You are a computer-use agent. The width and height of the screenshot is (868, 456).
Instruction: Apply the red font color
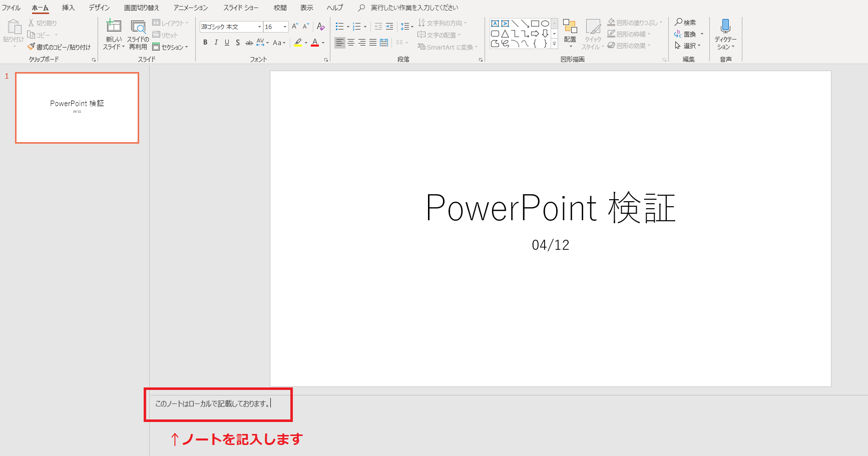(315, 43)
